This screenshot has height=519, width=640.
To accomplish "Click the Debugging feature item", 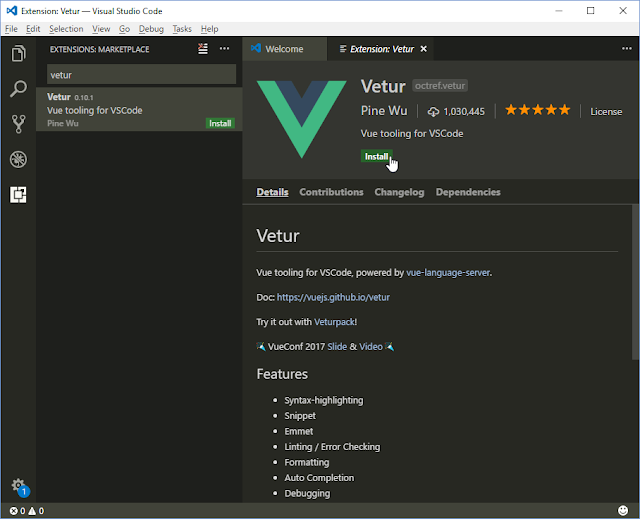I will [307, 493].
